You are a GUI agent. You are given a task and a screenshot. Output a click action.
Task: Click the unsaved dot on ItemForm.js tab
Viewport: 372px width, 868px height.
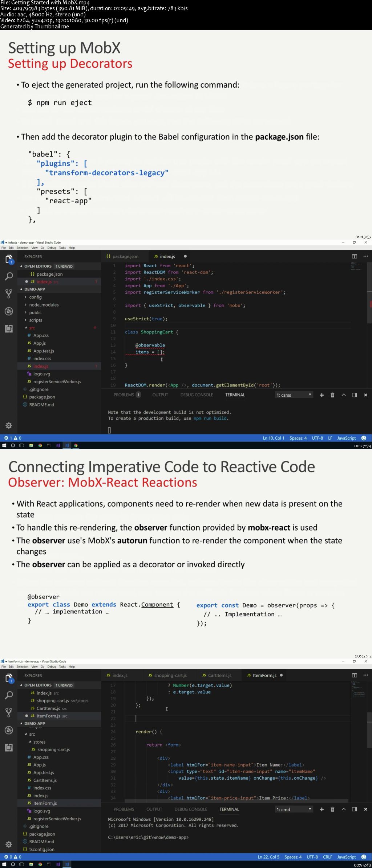coord(281,675)
